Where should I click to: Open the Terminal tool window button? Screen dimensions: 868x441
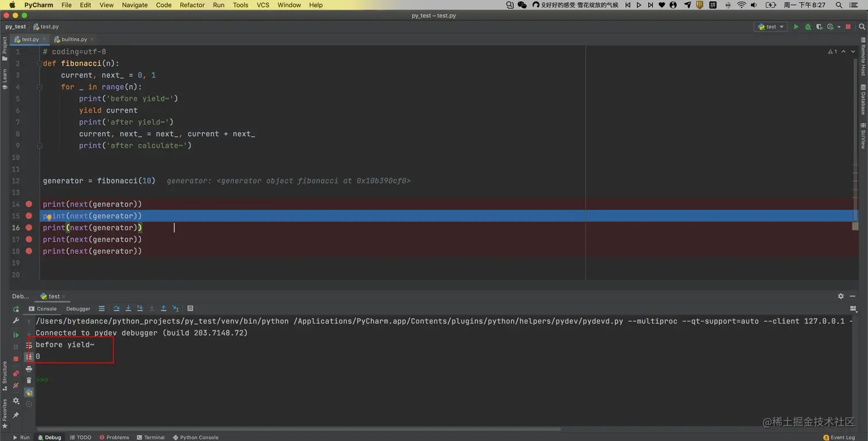[x=150, y=438]
